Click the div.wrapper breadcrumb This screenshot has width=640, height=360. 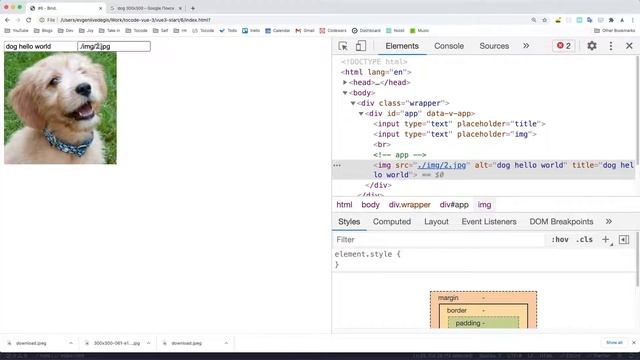(x=409, y=205)
